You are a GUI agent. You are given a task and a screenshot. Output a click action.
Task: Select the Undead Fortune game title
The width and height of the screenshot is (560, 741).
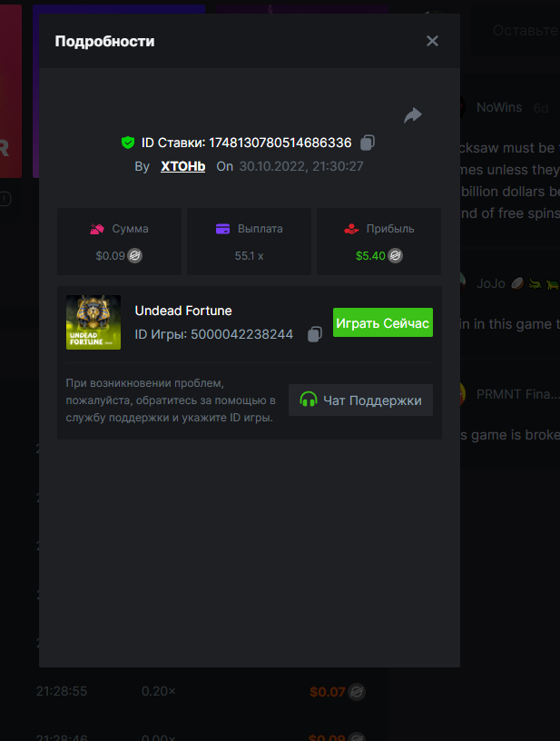click(x=183, y=311)
